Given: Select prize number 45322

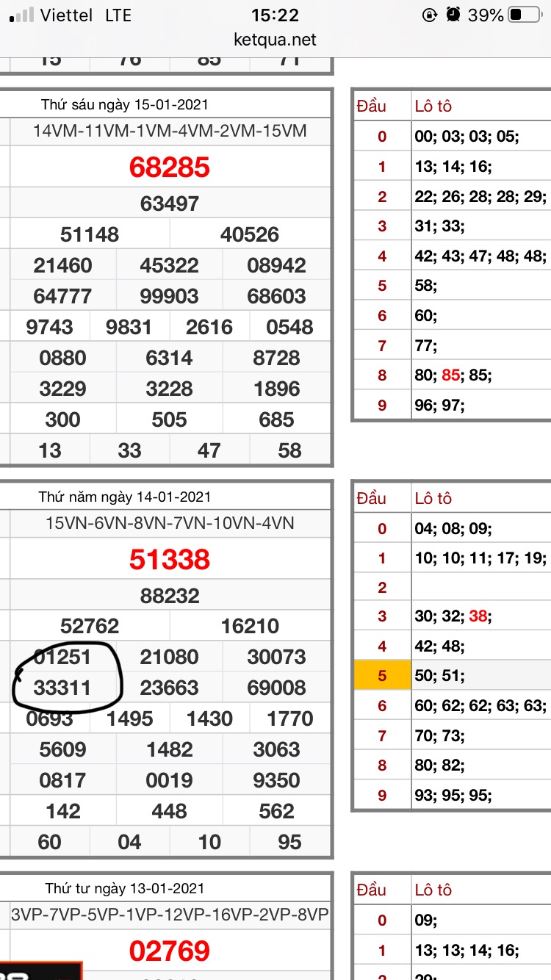Looking at the screenshot, I should tap(170, 265).
